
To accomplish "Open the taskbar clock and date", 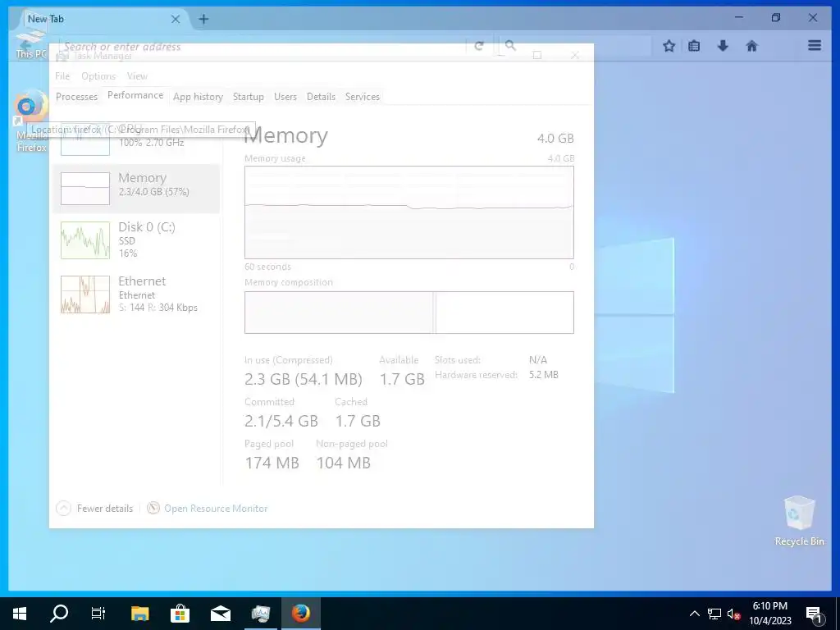I will [x=769, y=614].
